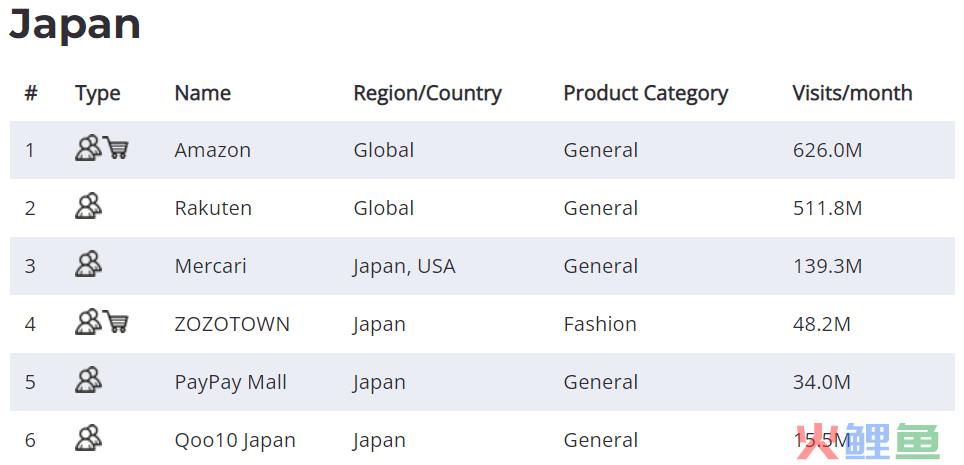Image resolution: width=964 pixels, height=465 pixels.
Task: Click the shopping cart icon in ZOZOTOWN row
Action: (116, 322)
